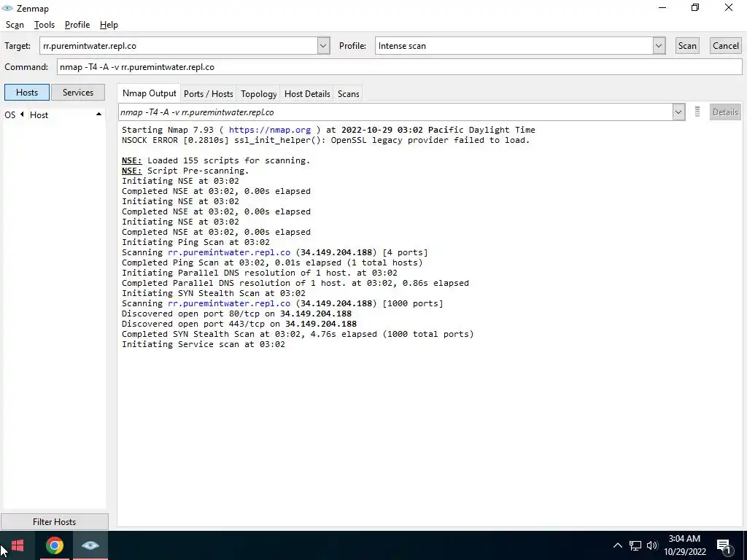Click the NSOCK ERROR output line

tap(326, 140)
